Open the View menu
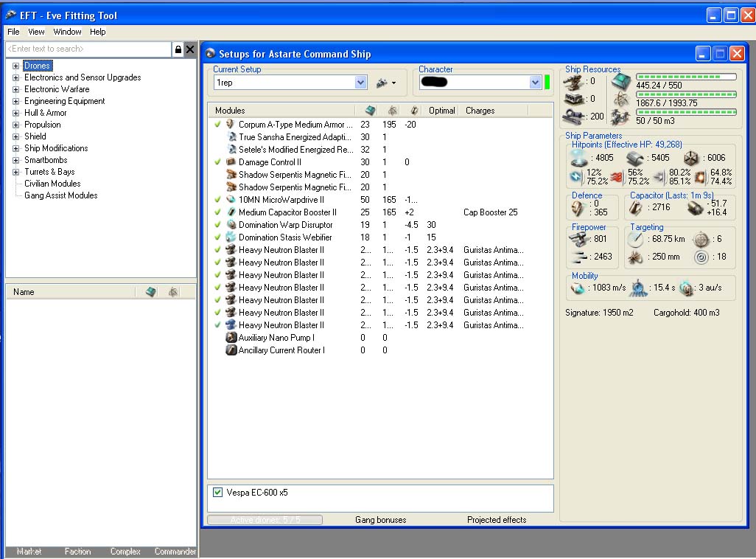Image resolution: width=756 pixels, height=559 pixels. point(36,32)
